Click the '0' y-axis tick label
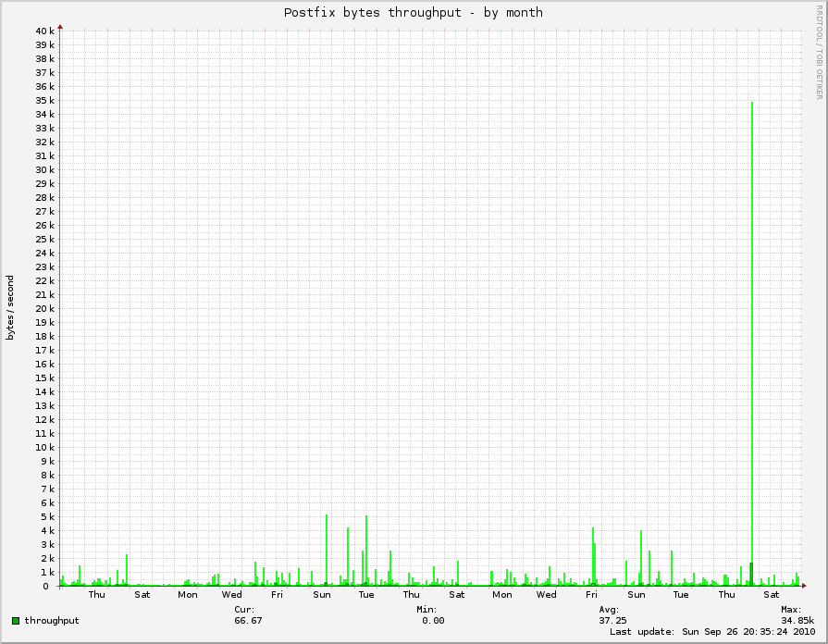This screenshot has height=644, width=828. click(51, 586)
